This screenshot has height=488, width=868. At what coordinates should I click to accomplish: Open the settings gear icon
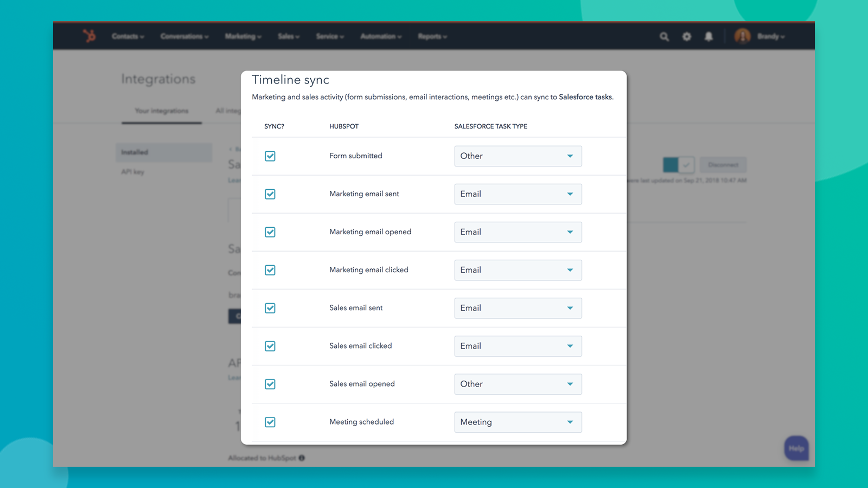pyautogui.click(x=687, y=36)
